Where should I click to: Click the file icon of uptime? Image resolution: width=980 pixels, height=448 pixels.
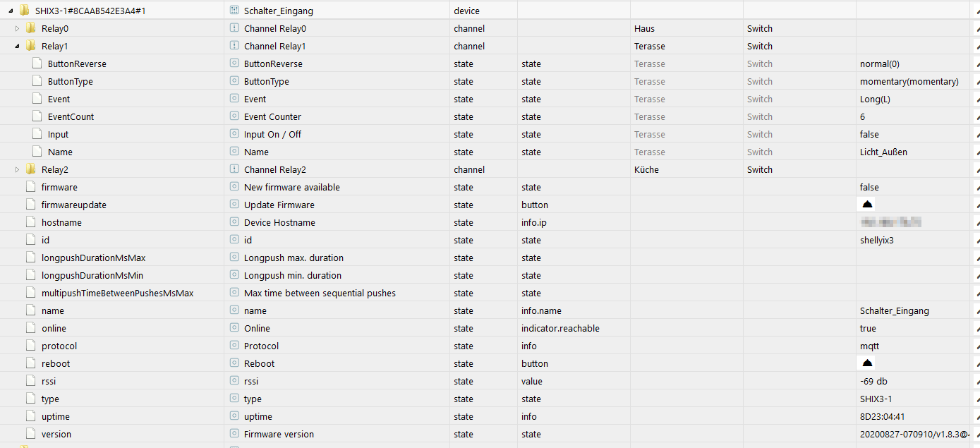30,416
